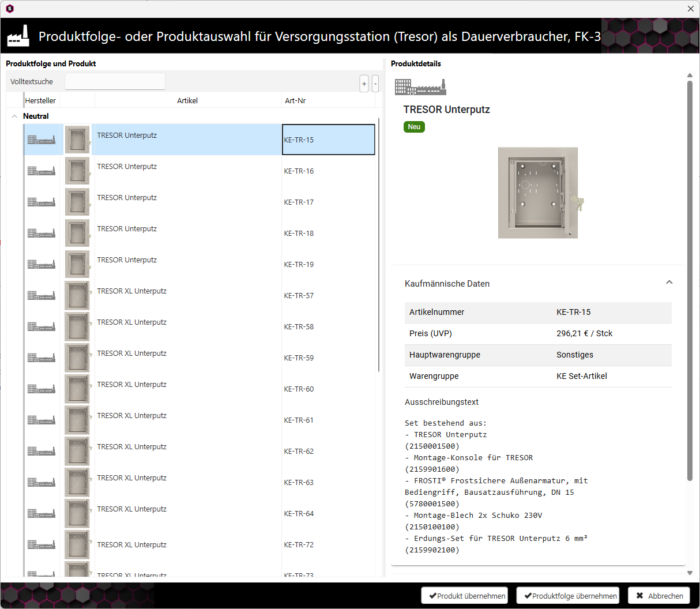This screenshot has height=609, width=700.
Task: Select the article number cell KE-TR-16
Action: click(x=329, y=171)
